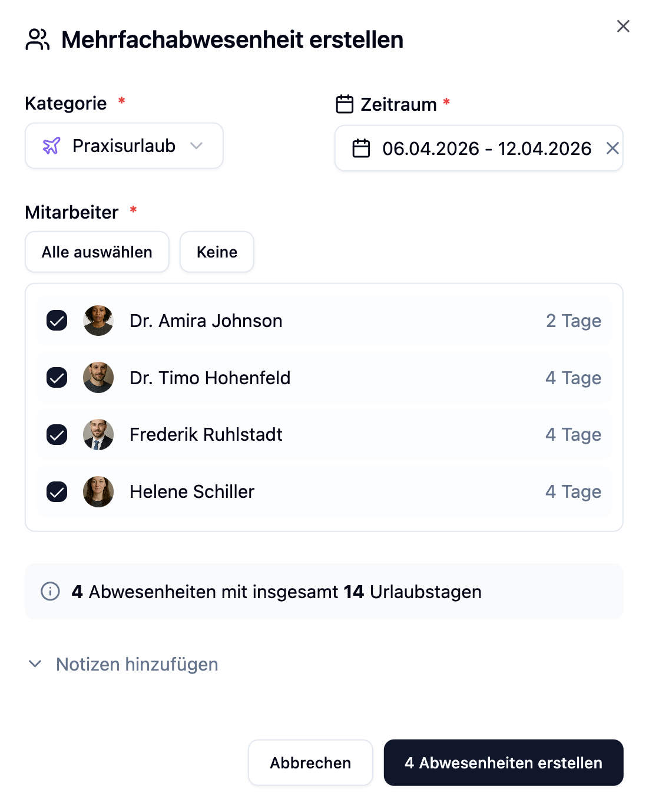Close the Mehrfachabwesenheit erstellen dialog
The height and width of the screenshot is (812, 649).
click(x=623, y=26)
